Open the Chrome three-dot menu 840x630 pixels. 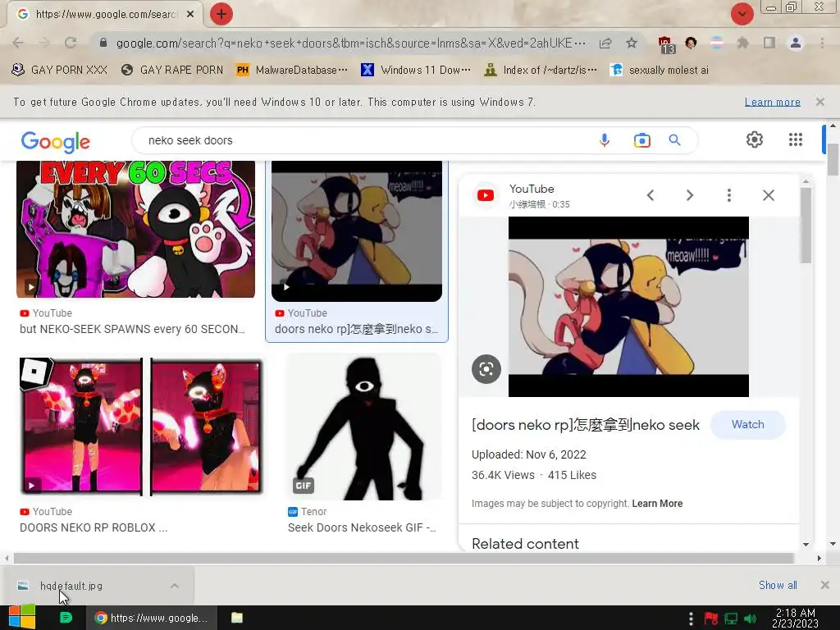coord(822,43)
